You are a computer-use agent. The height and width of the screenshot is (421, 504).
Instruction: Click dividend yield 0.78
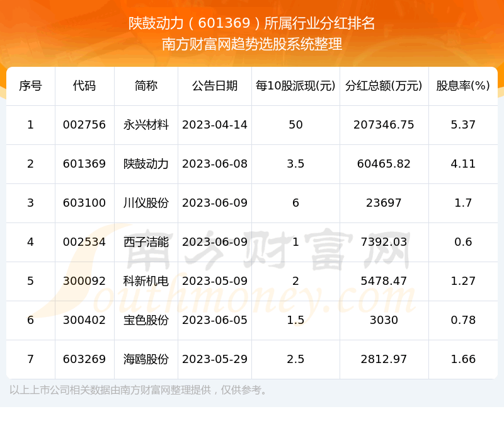pyautogui.click(x=463, y=320)
